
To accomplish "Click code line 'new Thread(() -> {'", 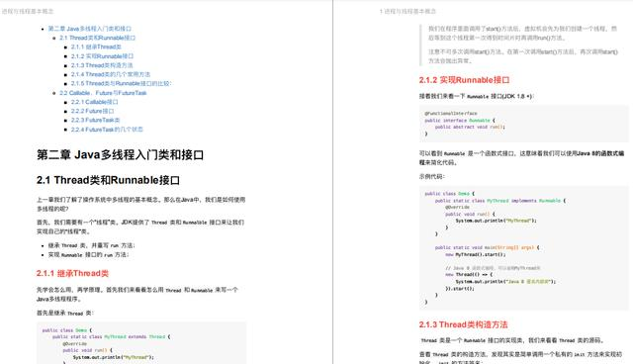I will pos(469,274).
